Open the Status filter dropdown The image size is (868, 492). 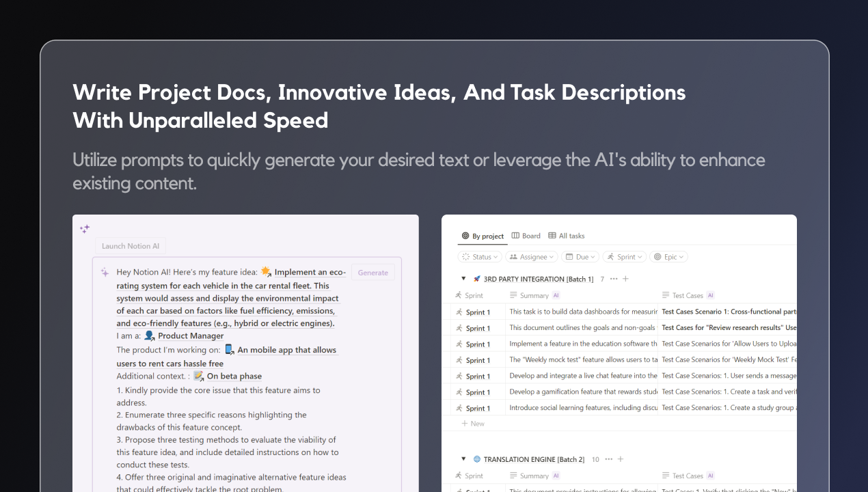[x=480, y=257]
